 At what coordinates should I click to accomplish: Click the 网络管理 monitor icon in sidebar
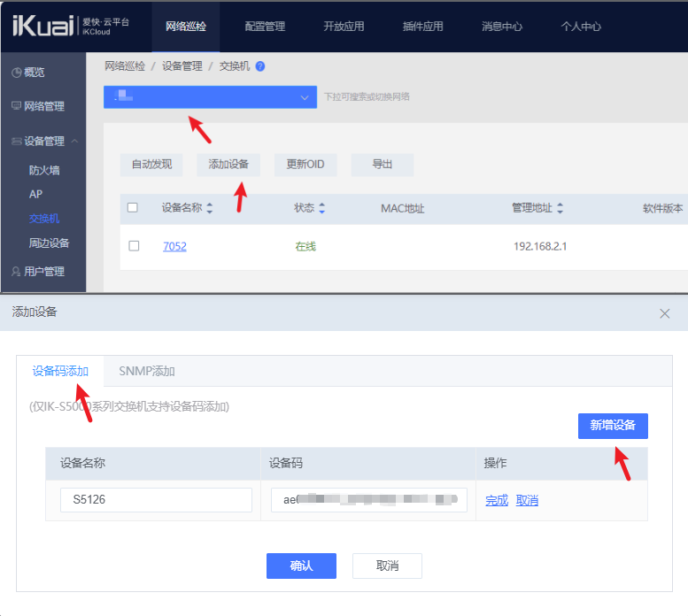[x=16, y=105]
